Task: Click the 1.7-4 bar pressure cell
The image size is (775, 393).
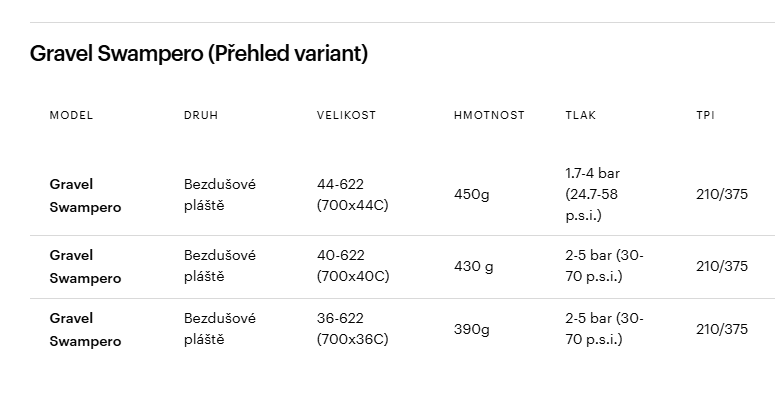Action: (x=593, y=194)
